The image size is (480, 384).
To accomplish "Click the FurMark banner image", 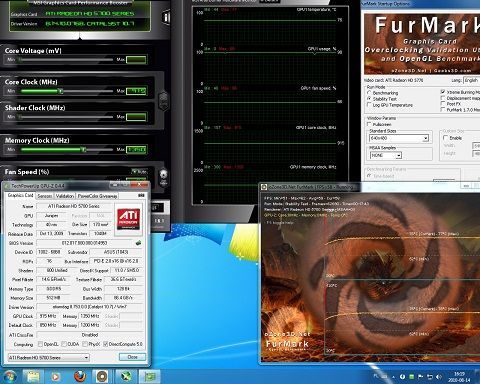I will tap(422, 44).
